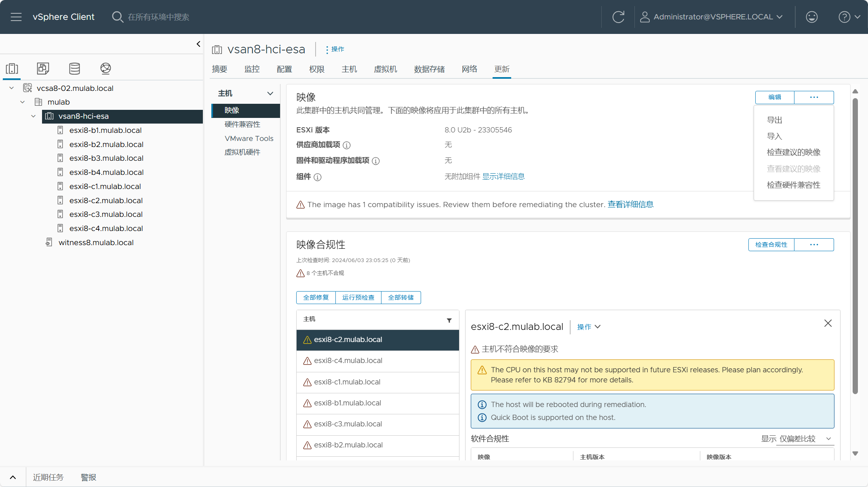Switch to VMs and Templates inventory view
The width and height of the screenshot is (868, 487).
[43, 69]
